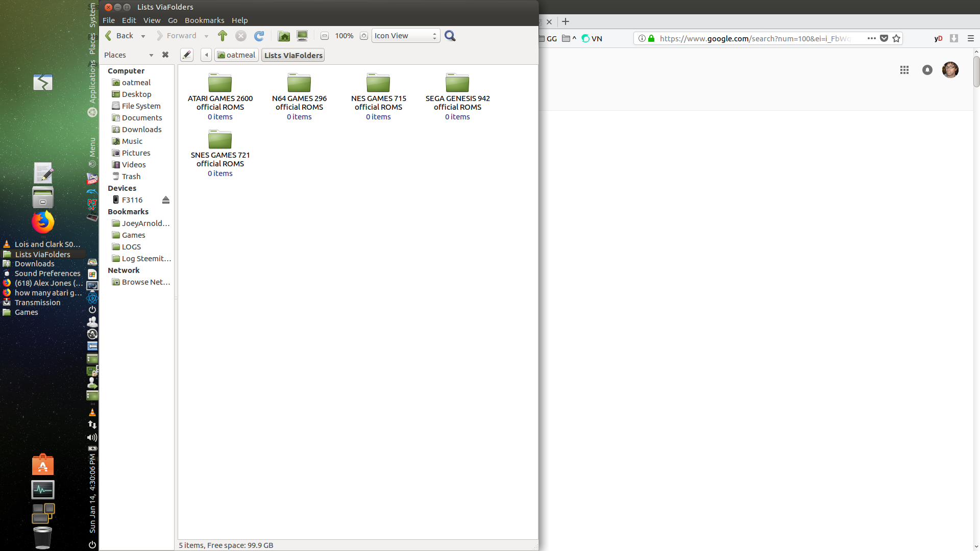The width and height of the screenshot is (980, 551).
Task: Open File System in the Places sidebar
Action: [136, 106]
